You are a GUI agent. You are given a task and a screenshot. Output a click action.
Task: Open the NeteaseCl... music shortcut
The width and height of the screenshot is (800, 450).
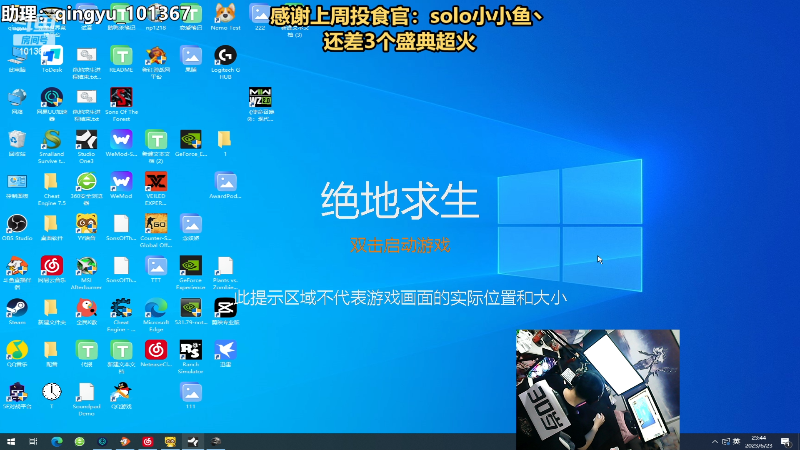click(x=156, y=354)
